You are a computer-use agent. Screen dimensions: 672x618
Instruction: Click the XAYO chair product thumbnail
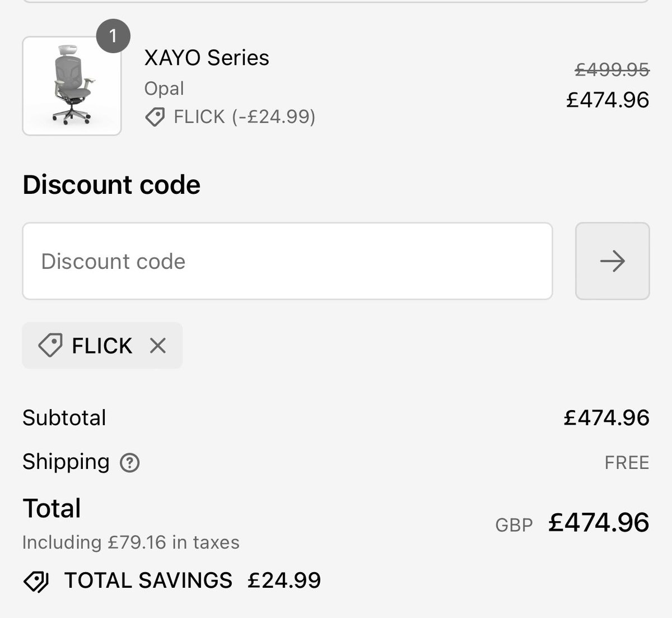[x=72, y=86]
